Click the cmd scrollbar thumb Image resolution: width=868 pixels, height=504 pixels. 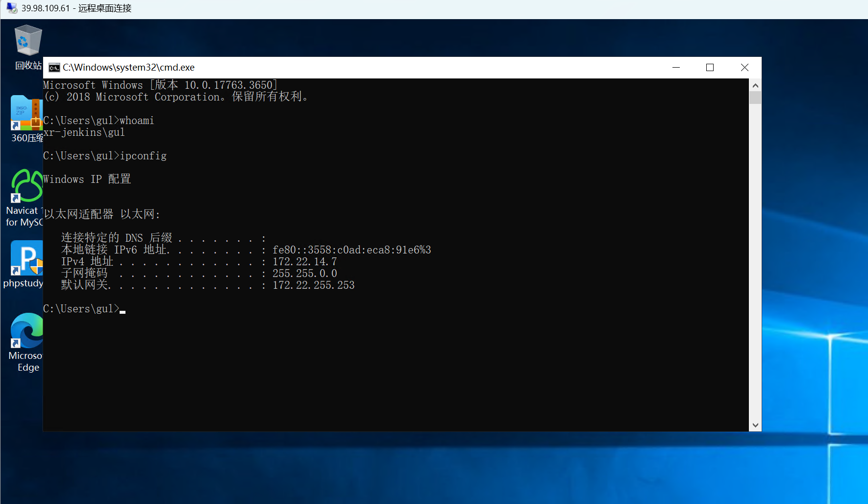(755, 98)
